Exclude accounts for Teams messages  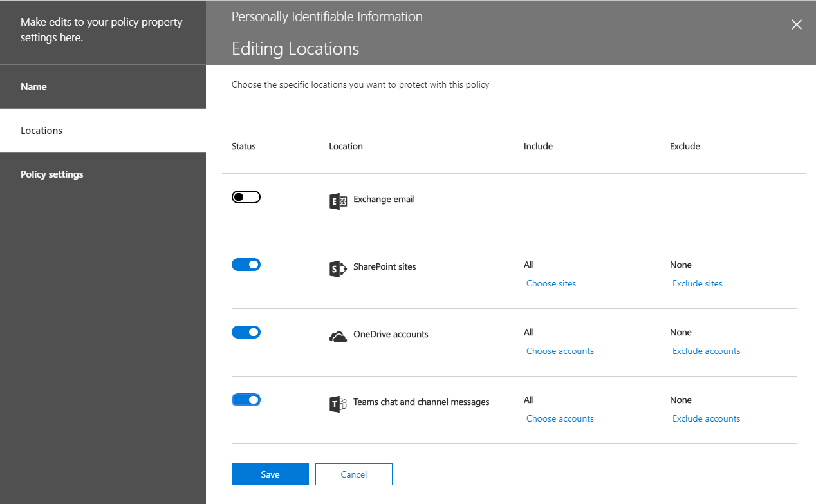(706, 418)
